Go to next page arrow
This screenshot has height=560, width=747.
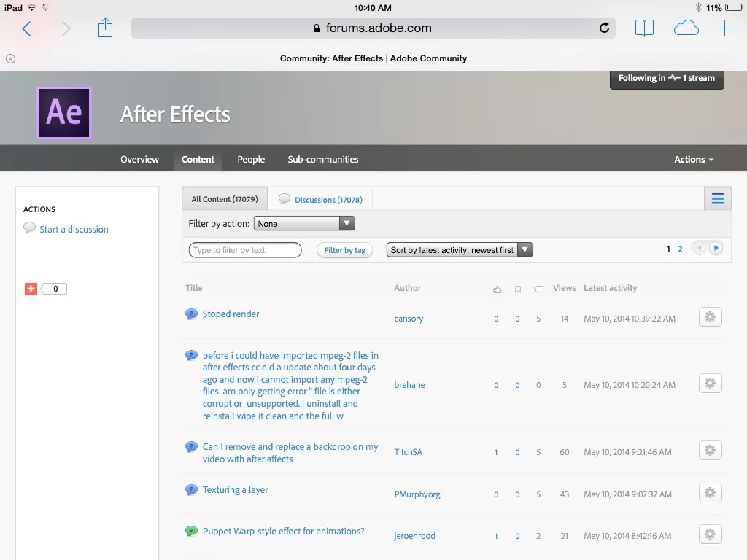(x=716, y=248)
